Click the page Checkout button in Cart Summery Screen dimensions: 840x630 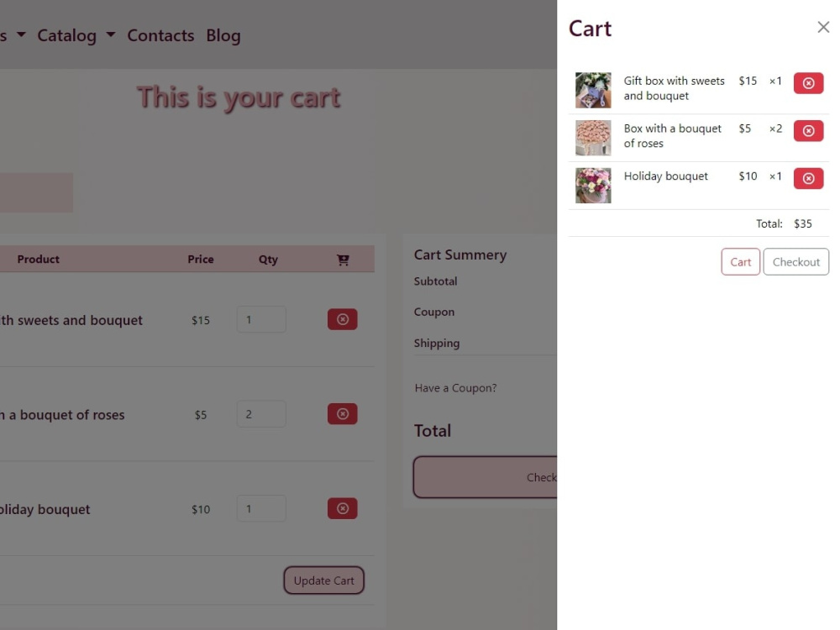(x=485, y=477)
